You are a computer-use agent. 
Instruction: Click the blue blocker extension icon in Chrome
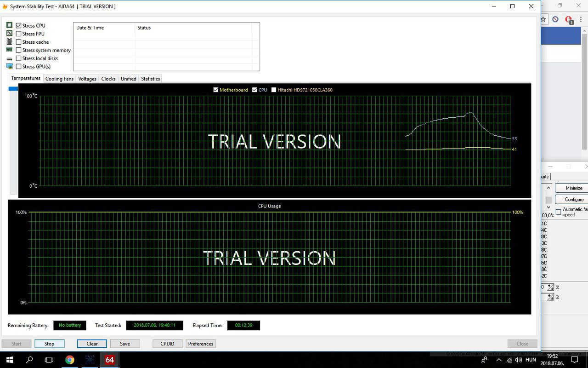click(555, 19)
